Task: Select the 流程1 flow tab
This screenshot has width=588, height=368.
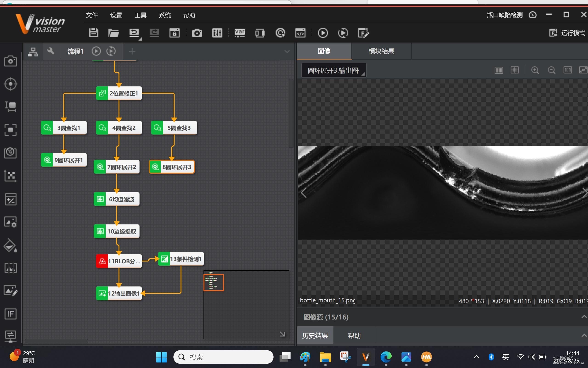Action: coord(76,51)
